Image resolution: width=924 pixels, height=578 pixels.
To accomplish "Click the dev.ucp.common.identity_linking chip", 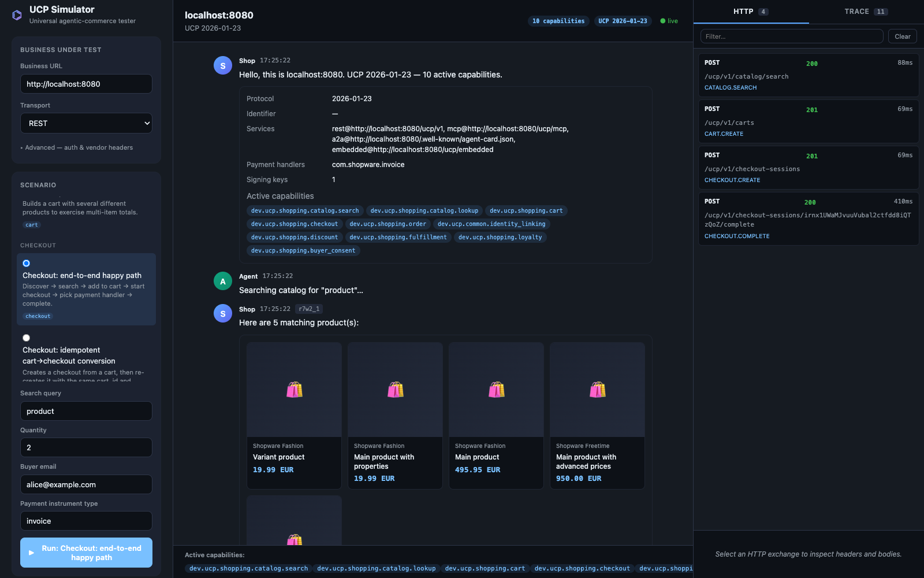I will (491, 224).
